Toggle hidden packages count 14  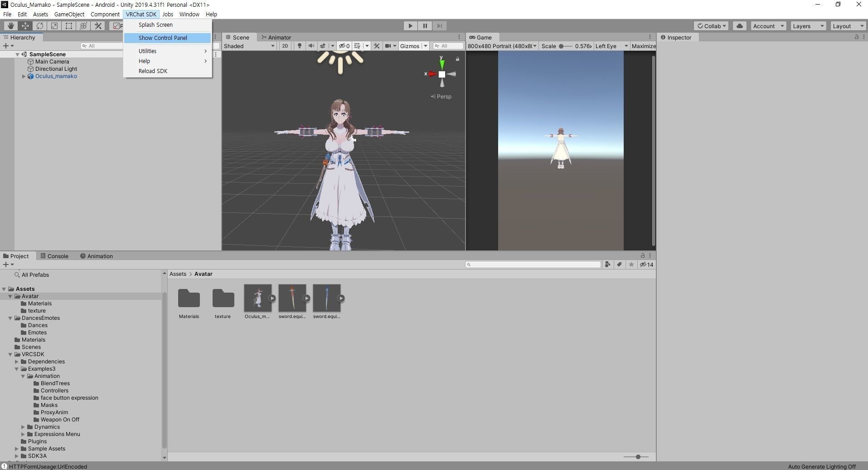647,264
